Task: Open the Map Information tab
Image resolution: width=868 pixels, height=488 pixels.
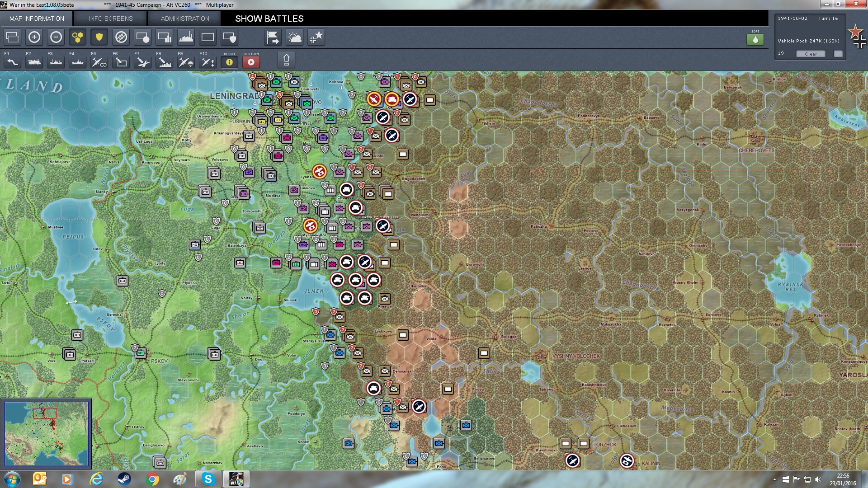Action: [x=37, y=19]
